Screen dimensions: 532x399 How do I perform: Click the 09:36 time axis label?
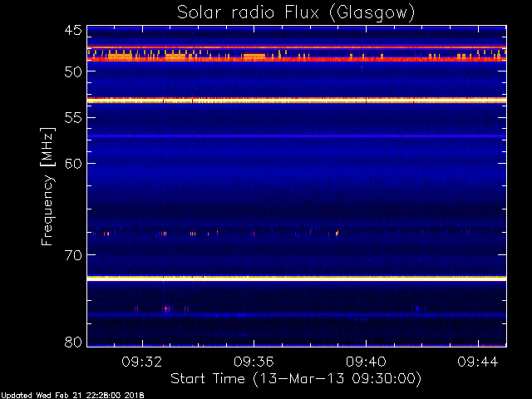[x=254, y=362]
